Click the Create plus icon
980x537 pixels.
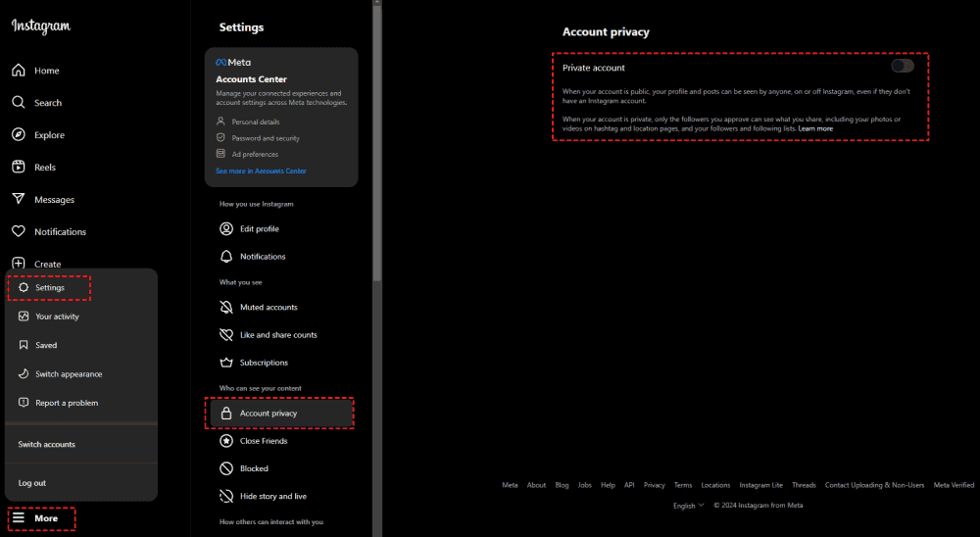(19, 264)
